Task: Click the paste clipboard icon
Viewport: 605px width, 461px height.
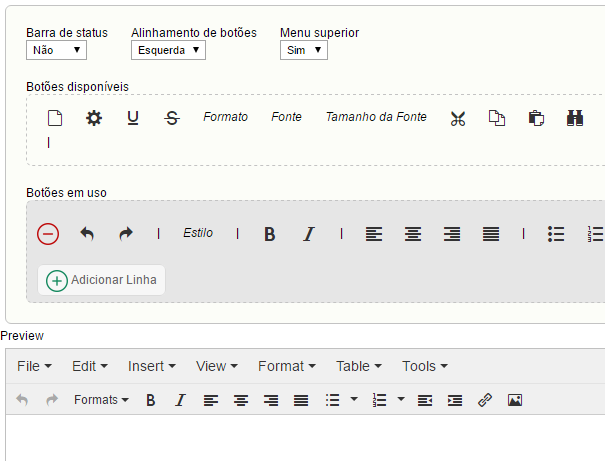Action: tap(536, 118)
